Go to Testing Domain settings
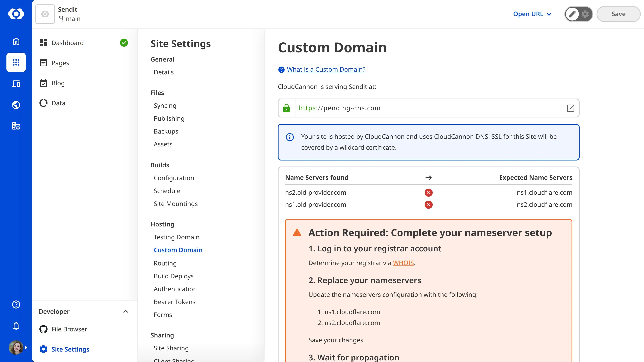This screenshot has height=362, width=644. pyautogui.click(x=176, y=237)
